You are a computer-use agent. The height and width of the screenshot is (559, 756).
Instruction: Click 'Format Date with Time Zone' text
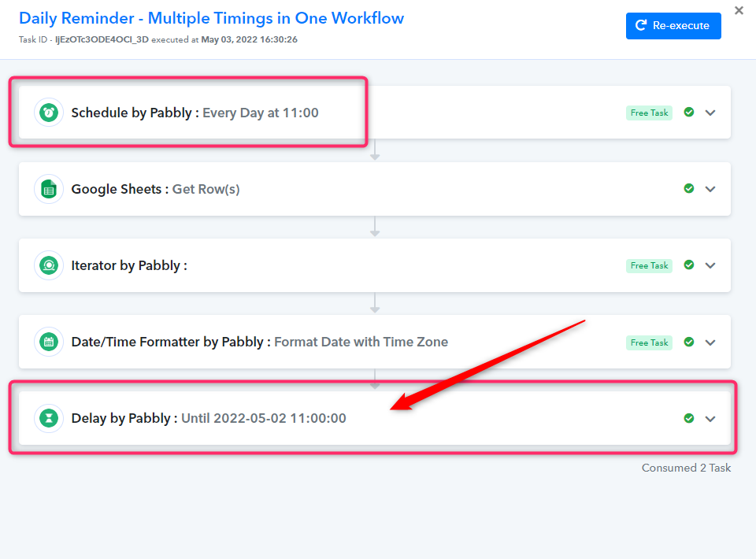[361, 342]
